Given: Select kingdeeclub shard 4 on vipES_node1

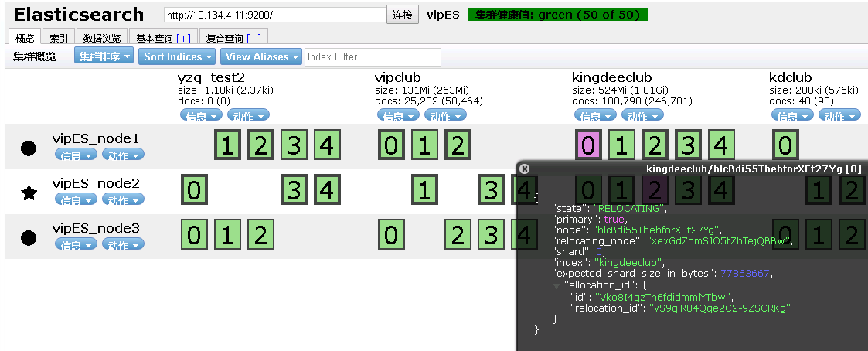Looking at the screenshot, I should point(721,145).
